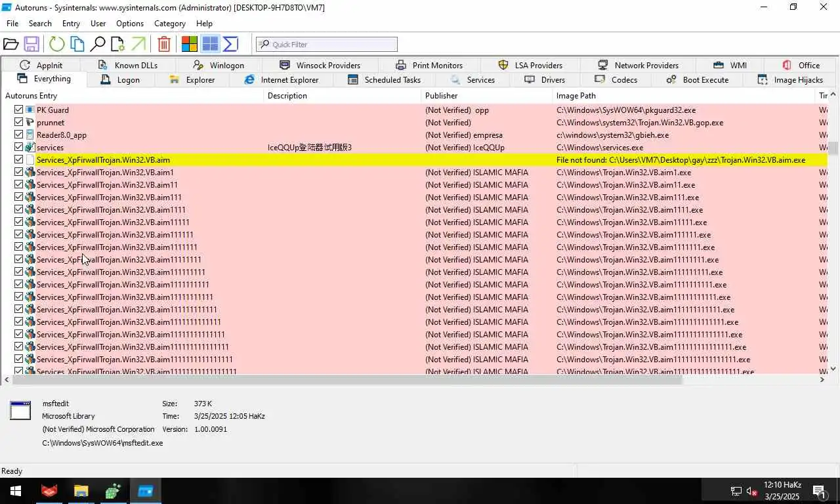Image resolution: width=840 pixels, height=504 pixels.
Task: Click the red taskbar app icon
Action: coord(49,491)
